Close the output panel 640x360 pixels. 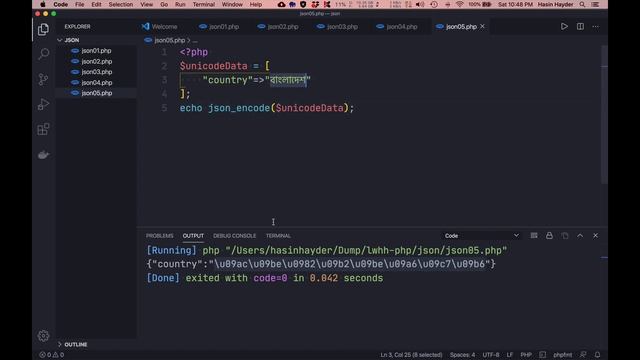[x=596, y=236]
